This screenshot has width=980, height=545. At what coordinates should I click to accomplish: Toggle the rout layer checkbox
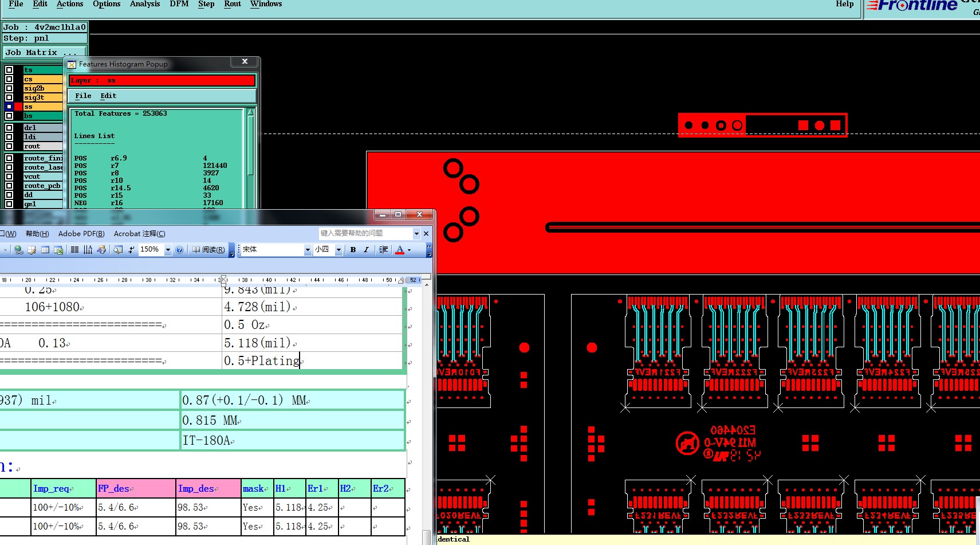9,146
